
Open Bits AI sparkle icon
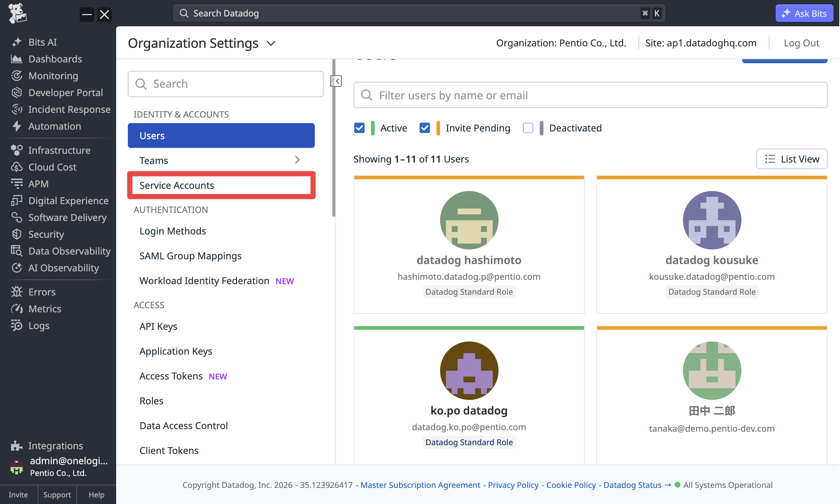16,42
